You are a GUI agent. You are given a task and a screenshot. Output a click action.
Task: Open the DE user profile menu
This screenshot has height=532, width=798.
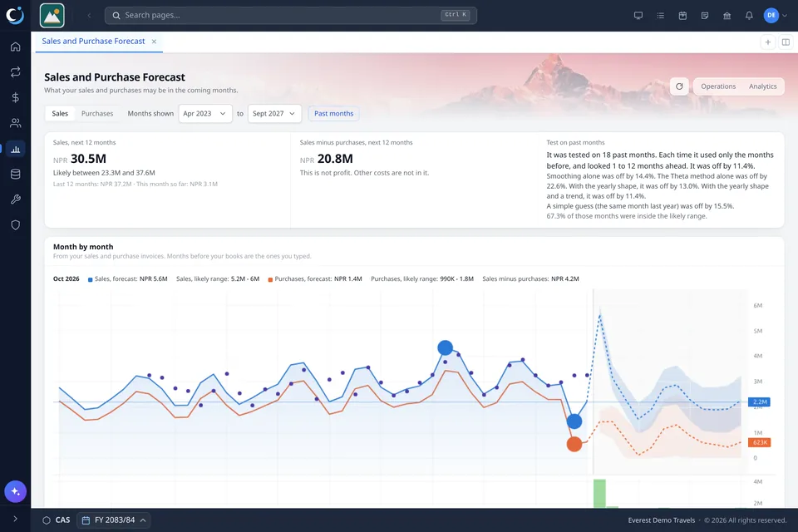[776, 15]
